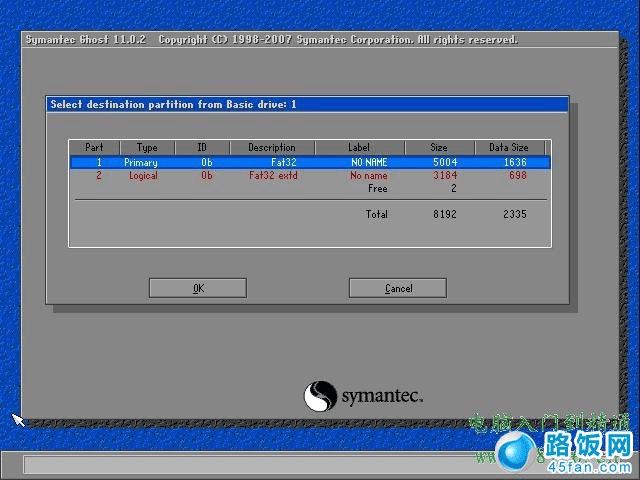The image size is (640, 480).
Task: Confirm selection with the OK button
Action: click(x=198, y=288)
